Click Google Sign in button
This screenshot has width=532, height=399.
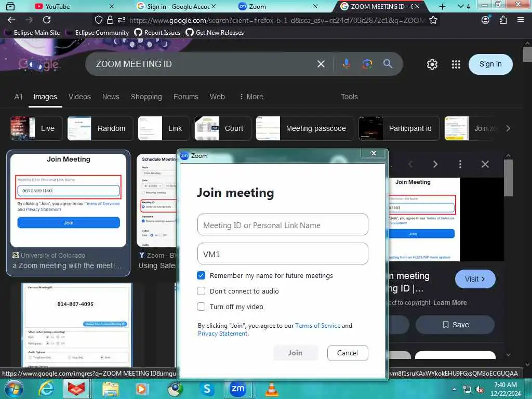pos(490,64)
